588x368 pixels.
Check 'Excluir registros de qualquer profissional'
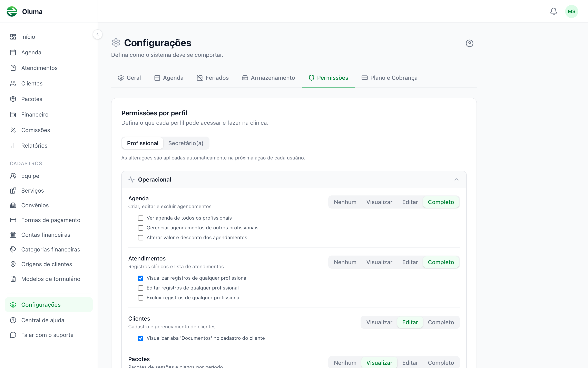click(141, 298)
